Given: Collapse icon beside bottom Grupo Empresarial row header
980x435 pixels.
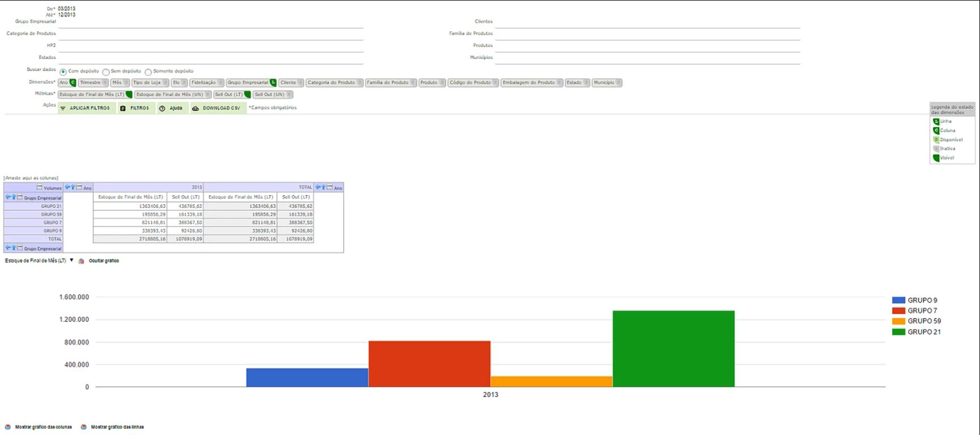Looking at the screenshot, I should tap(20, 248).
